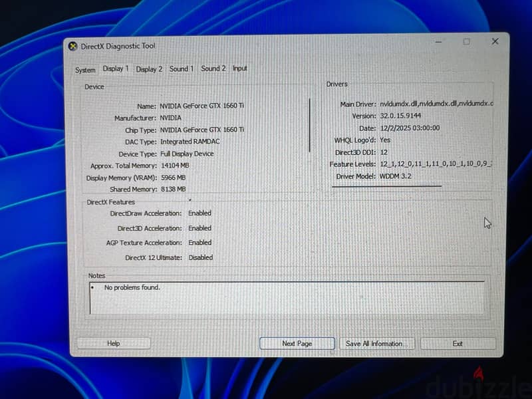Click the VRAM value '5966 MB'
Viewport: 532px width, 399px height.
(x=173, y=178)
